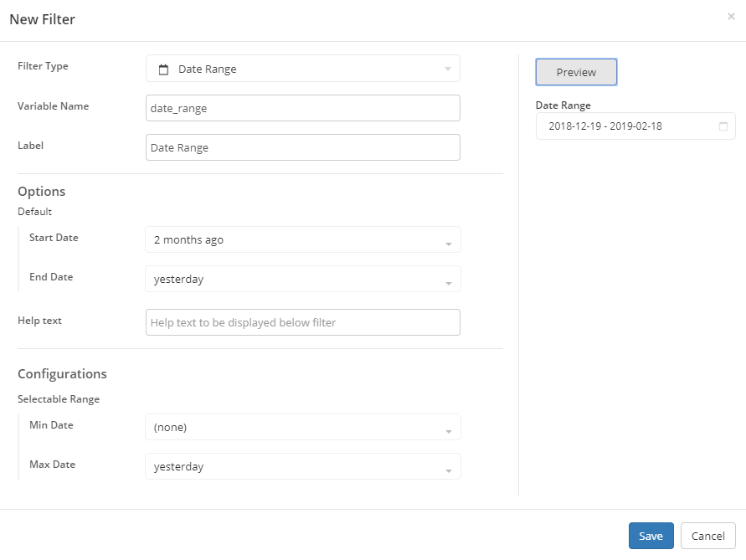Click the Selectable Range subheading
The height and width of the screenshot is (560, 746).
pos(59,399)
